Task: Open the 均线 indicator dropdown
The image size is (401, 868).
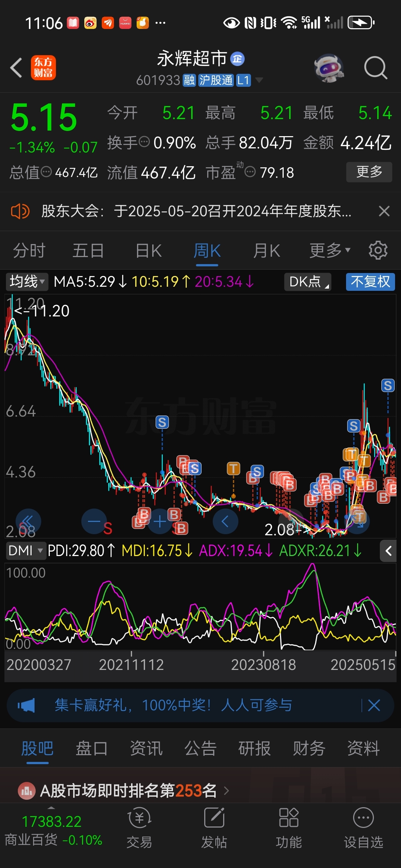Action: [x=27, y=282]
